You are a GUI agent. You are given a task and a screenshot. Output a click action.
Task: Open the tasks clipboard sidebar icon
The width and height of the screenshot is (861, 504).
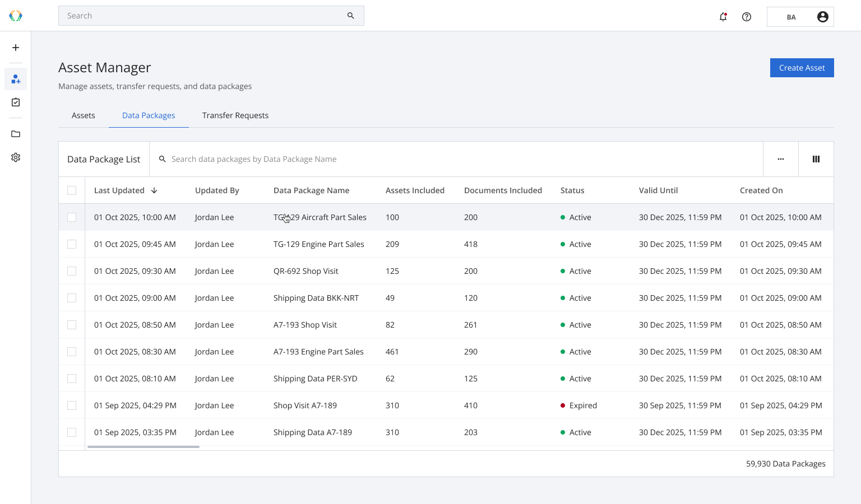pyautogui.click(x=16, y=102)
